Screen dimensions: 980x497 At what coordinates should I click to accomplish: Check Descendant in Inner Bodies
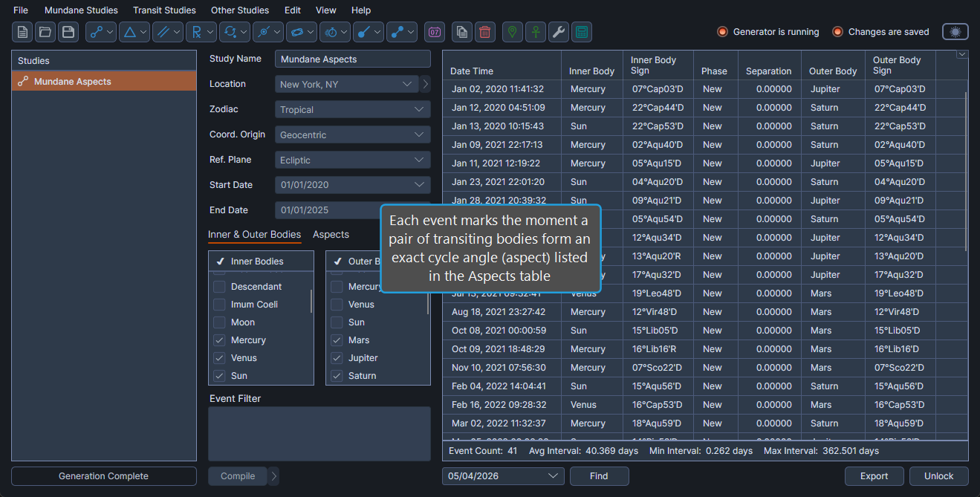(x=219, y=287)
